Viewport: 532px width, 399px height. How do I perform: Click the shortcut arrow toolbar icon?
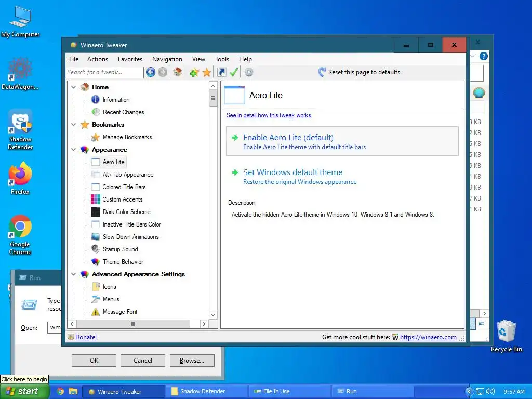(x=221, y=72)
